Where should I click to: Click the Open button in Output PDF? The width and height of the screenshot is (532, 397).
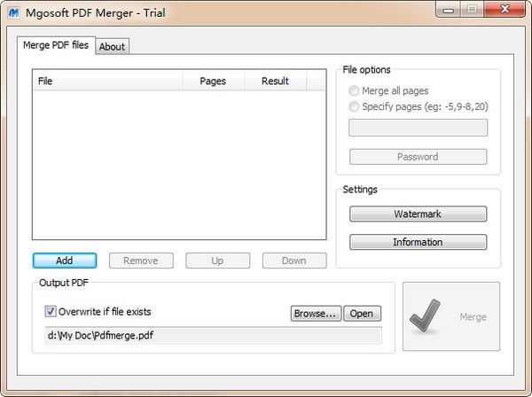coord(363,314)
